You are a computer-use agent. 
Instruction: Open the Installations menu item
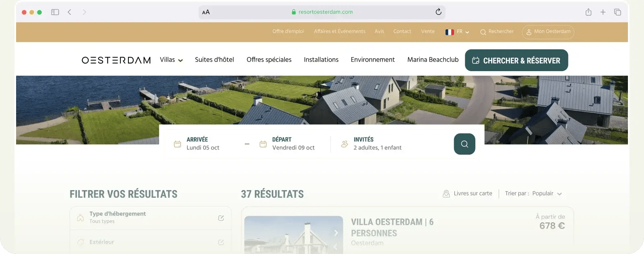tap(321, 59)
